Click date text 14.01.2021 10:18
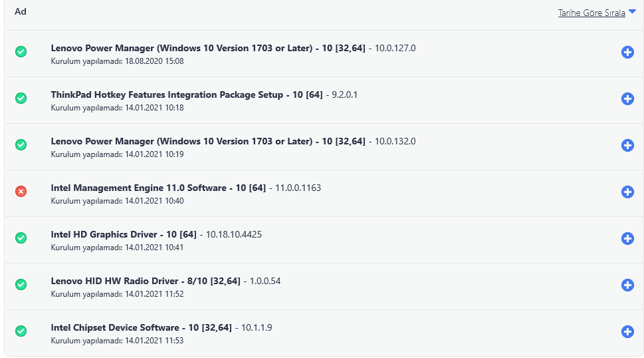The image size is (644, 358). 154,108
